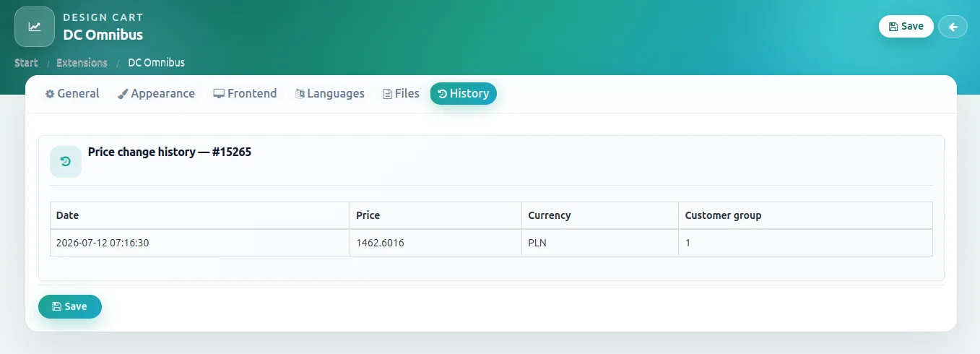Go to Start breadcrumb link
The width and height of the screenshot is (980, 354).
tap(26, 63)
